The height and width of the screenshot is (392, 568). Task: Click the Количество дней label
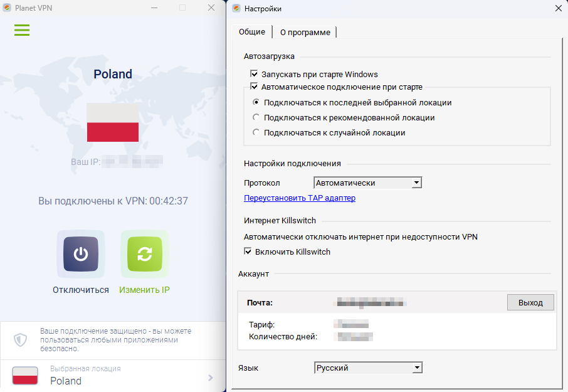(283, 337)
